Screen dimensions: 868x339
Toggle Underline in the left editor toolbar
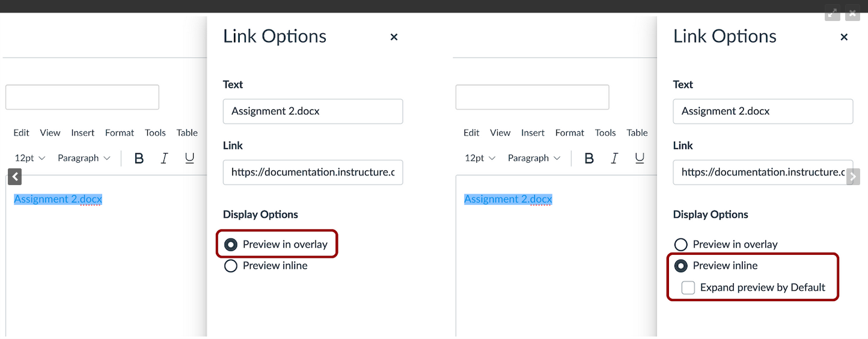[x=189, y=158]
